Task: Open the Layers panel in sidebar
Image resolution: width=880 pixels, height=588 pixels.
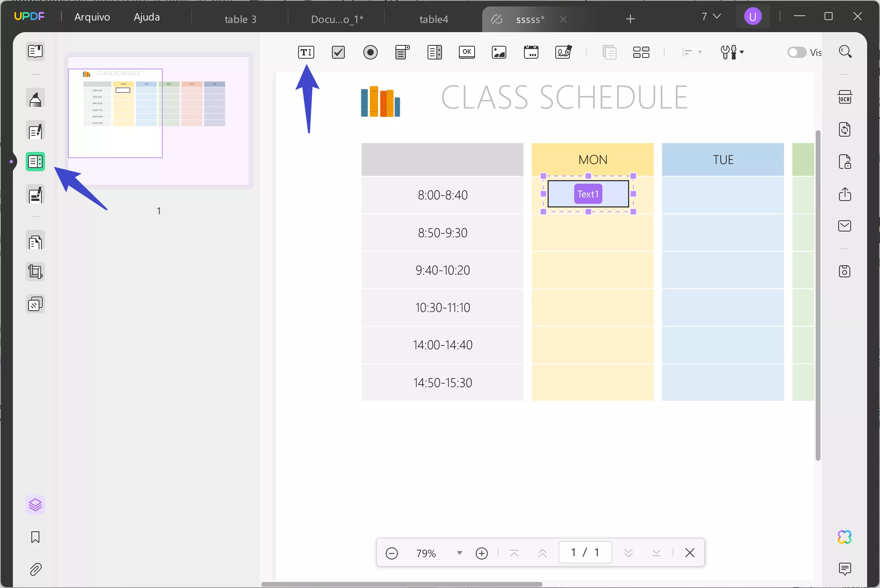Action: [x=35, y=505]
